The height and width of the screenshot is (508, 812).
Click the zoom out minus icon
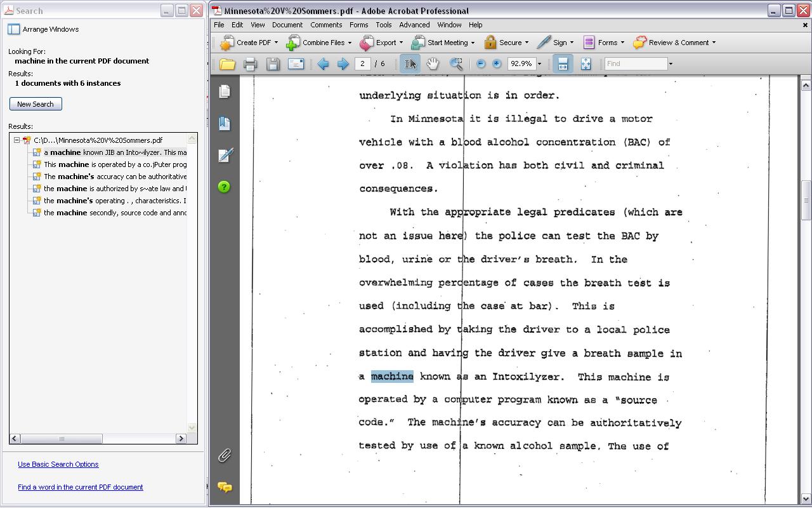481,63
